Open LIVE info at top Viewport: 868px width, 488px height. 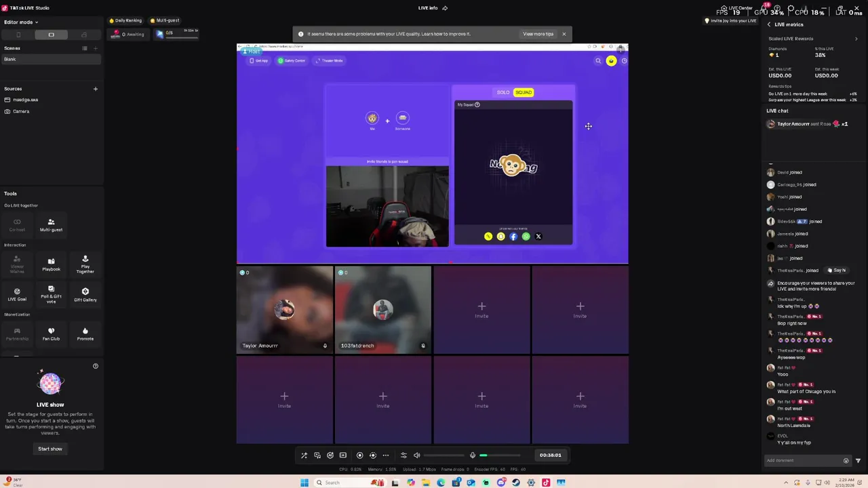(x=428, y=8)
